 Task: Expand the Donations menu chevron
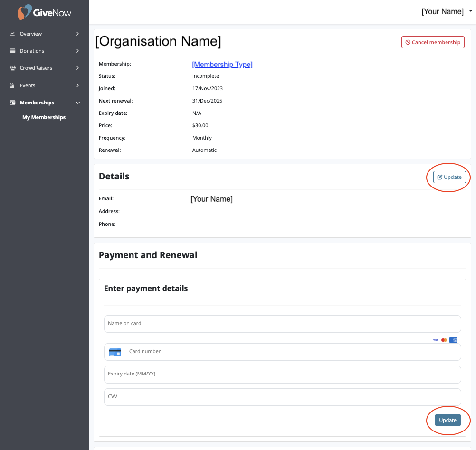tap(77, 51)
